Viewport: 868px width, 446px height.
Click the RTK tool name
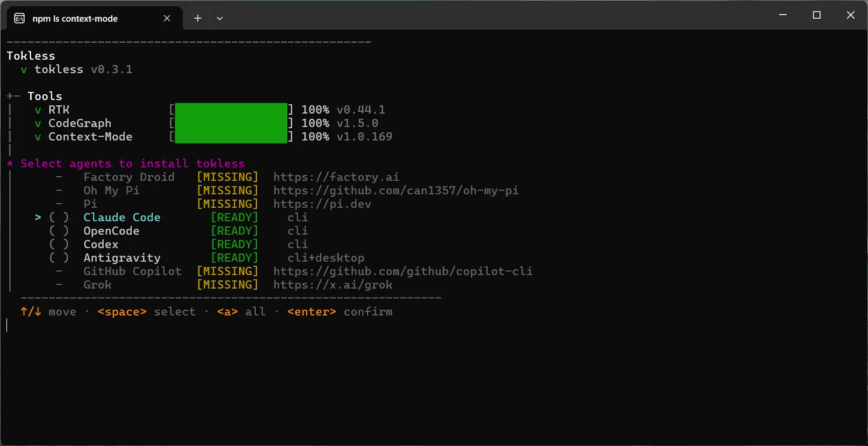pos(59,109)
